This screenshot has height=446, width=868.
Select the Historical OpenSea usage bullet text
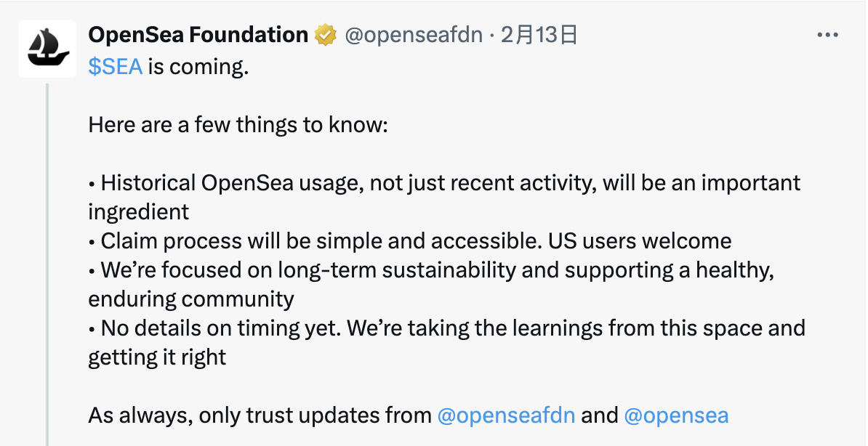(444, 197)
